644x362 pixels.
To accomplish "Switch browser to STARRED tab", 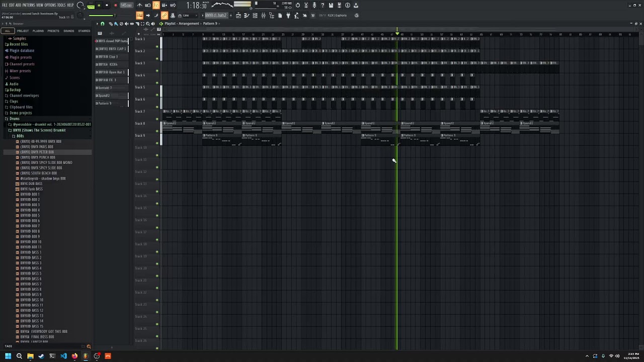I will 84,31.
